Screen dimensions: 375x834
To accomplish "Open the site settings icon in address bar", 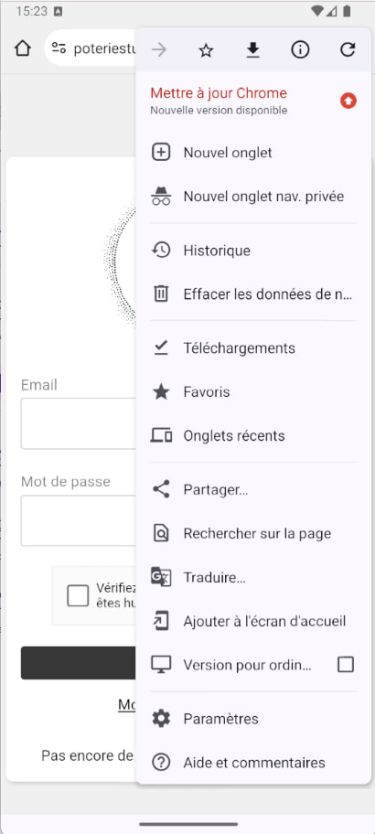I will click(x=59, y=48).
